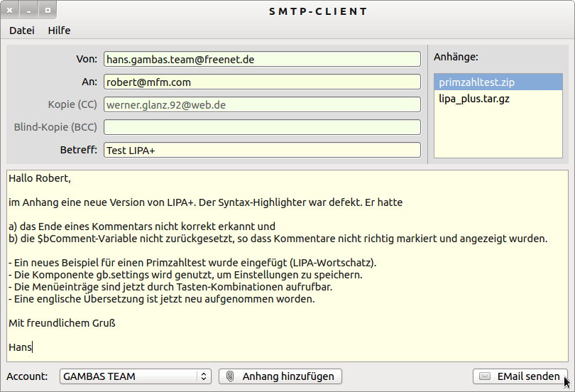
Task: Focus the Kopie (CC) field
Action: (262, 105)
